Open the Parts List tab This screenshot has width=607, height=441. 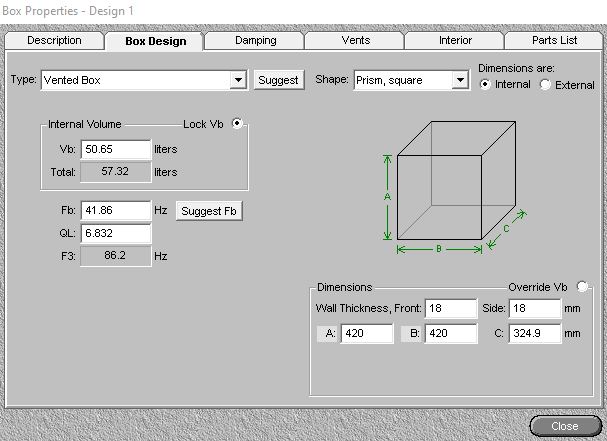[554, 41]
